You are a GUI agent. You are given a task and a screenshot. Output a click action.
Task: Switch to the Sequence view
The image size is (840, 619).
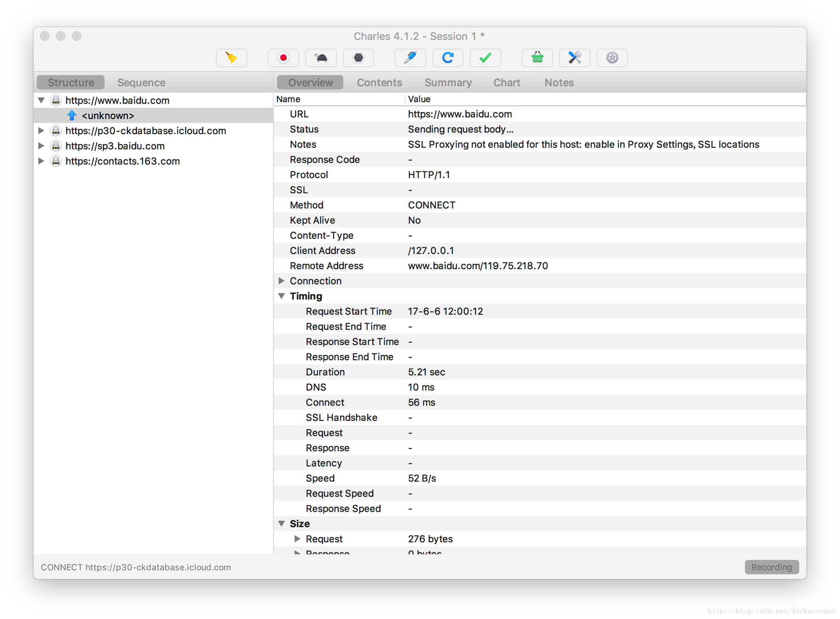click(141, 82)
